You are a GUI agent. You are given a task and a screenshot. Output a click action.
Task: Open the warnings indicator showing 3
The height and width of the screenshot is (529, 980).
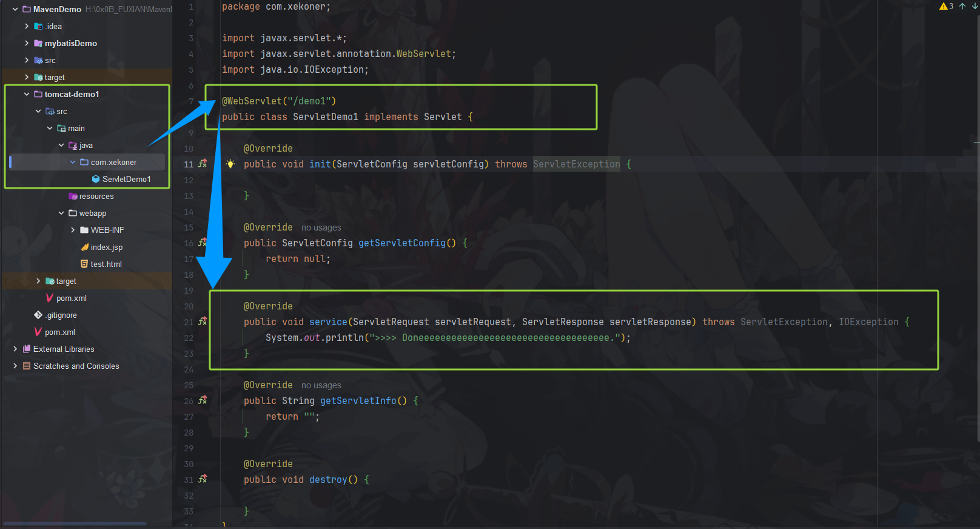947,6
